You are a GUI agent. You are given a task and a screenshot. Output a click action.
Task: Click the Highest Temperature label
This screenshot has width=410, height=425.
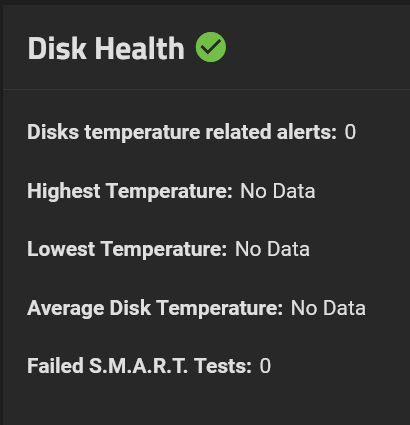click(130, 191)
